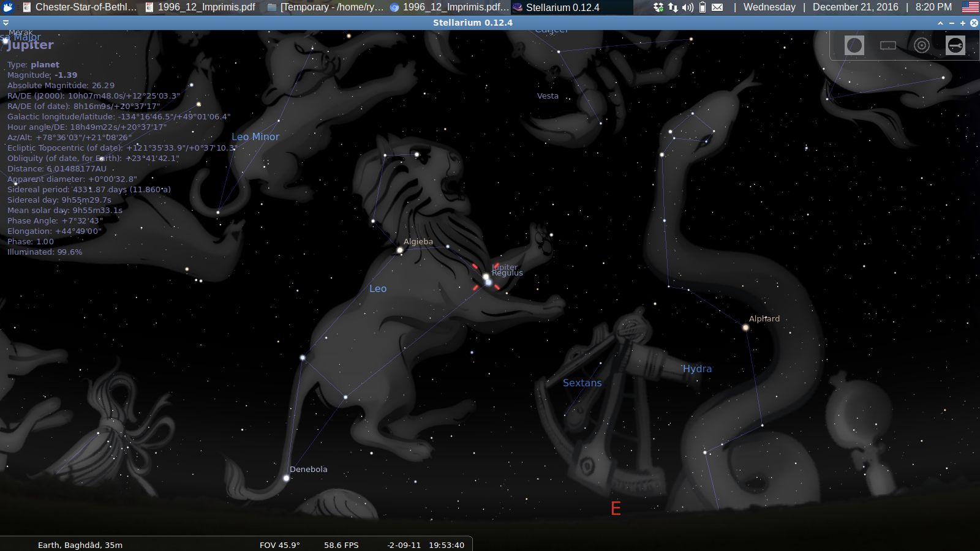Click the Jupiter heading in info panel
This screenshot has width=980, height=551.
[31, 45]
